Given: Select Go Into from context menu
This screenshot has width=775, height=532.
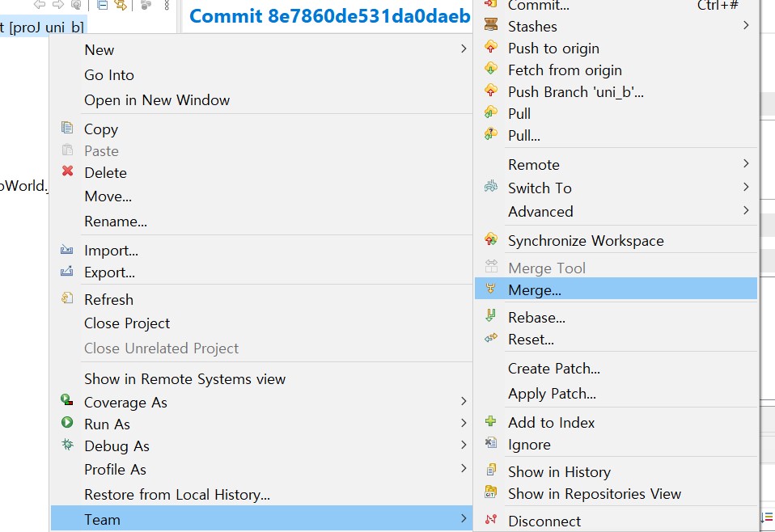Looking at the screenshot, I should point(261,75).
